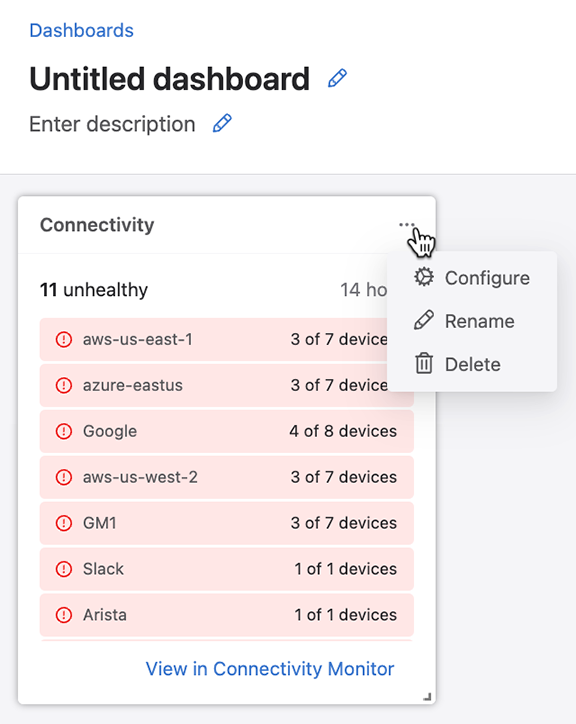Click the Rename pencil icon in menu
The height and width of the screenshot is (724, 576).
pos(424,320)
